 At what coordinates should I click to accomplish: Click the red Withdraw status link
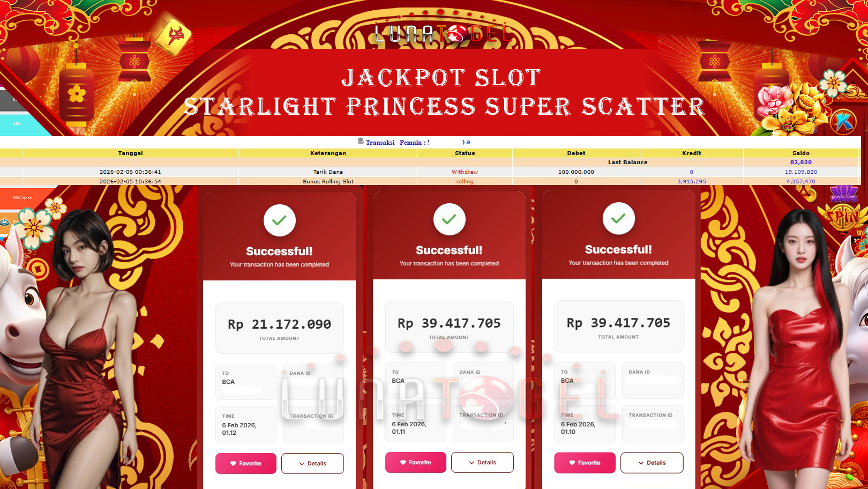click(x=465, y=172)
